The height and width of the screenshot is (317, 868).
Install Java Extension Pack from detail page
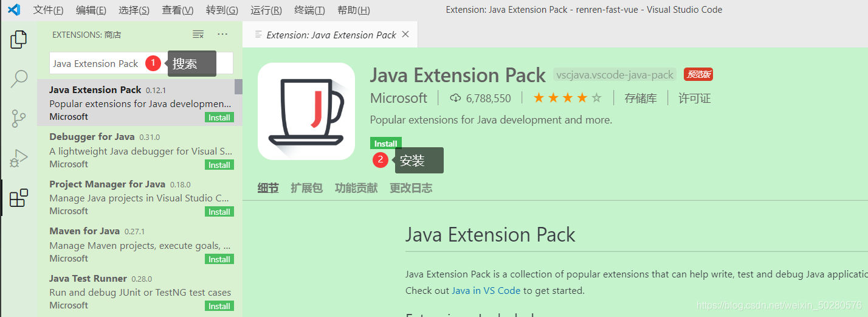tap(385, 144)
